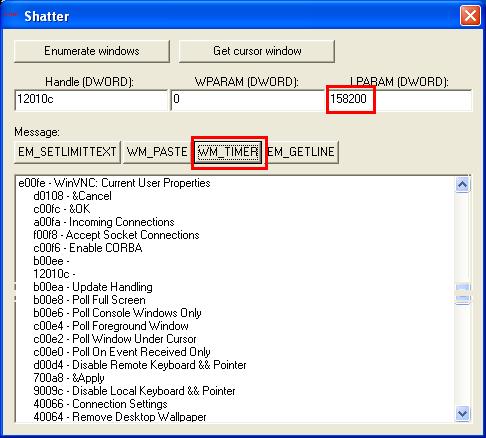Send the EM_SETLIMITTEXT message
486x438 pixels.
coord(67,152)
